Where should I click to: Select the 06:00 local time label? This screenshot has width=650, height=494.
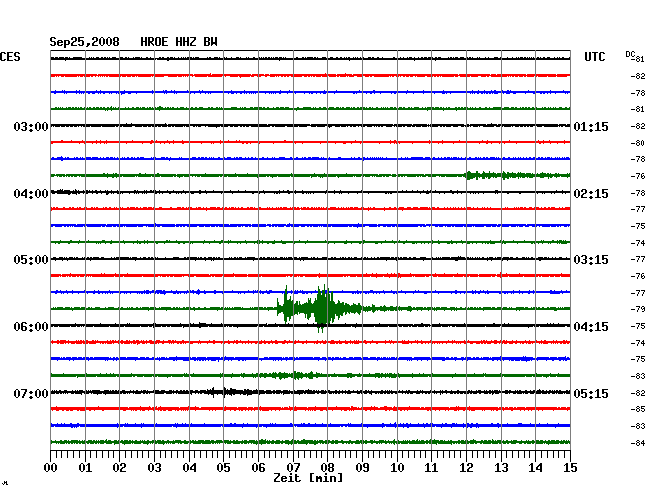click(31, 327)
